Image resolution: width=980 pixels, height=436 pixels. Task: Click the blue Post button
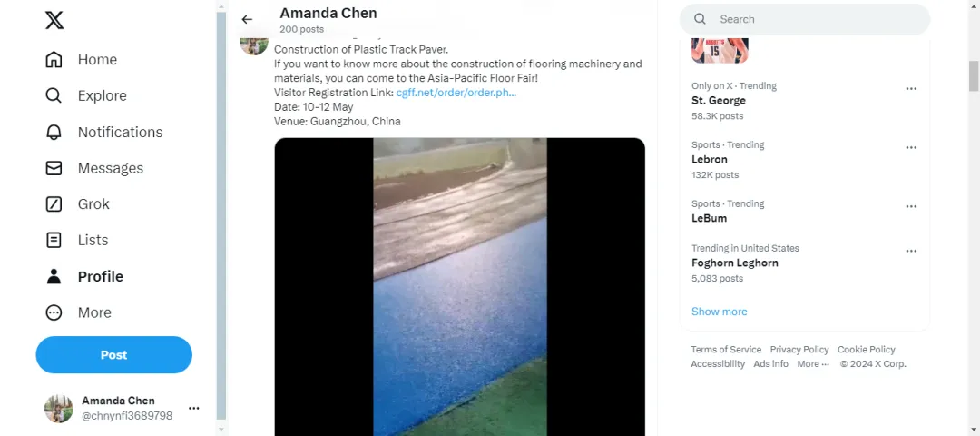point(113,354)
